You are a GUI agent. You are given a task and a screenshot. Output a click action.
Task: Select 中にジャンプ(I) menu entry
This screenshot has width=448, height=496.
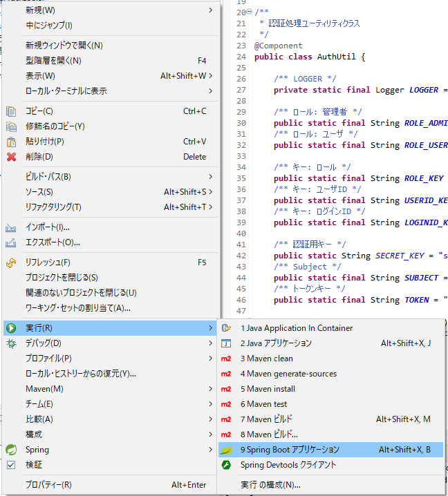(x=111, y=26)
